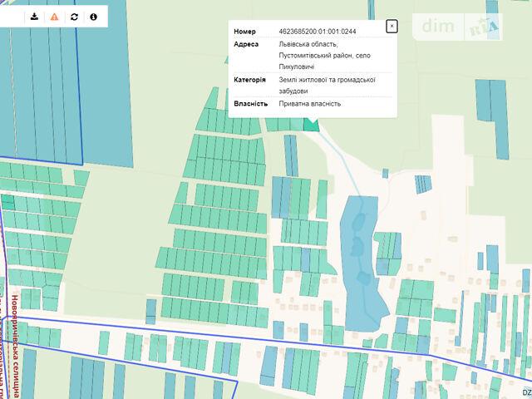Viewport: 532px width, 399px height.
Task: Click the 'Адреса' field label
Action: 247,43
